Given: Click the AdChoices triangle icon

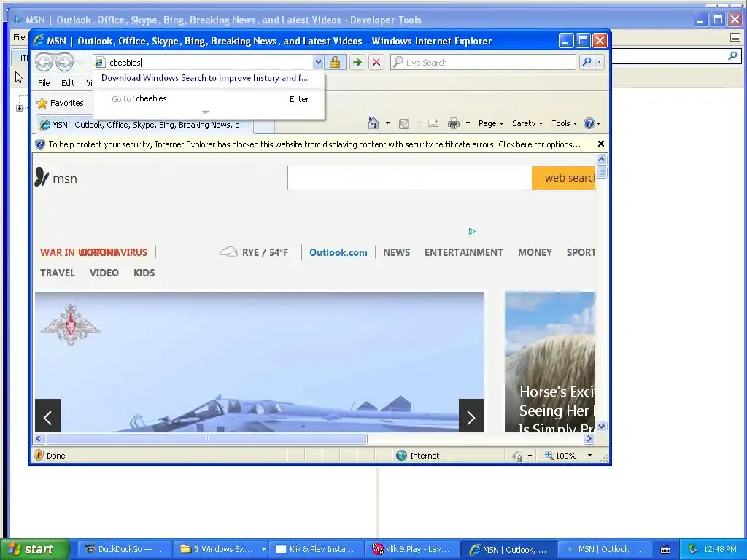Looking at the screenshot, I should (x=472, y=231).
